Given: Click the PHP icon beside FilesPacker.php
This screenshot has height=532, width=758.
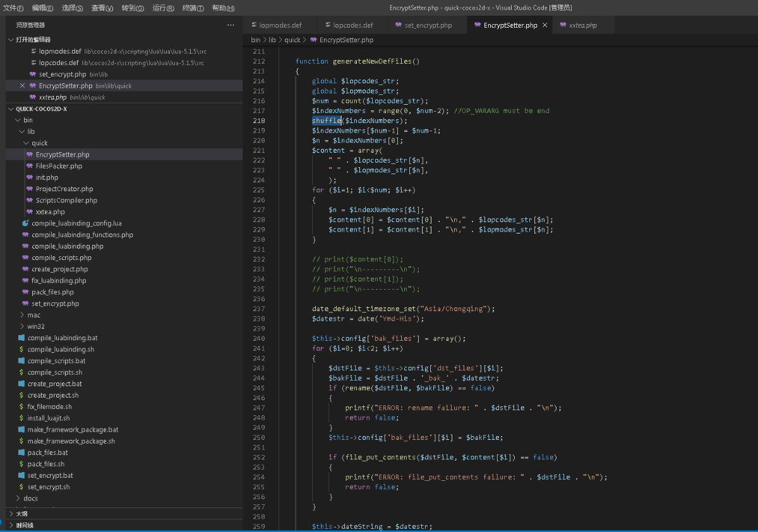Looking at the screenshot, I should pyautogui.click(x=30, y=166).
